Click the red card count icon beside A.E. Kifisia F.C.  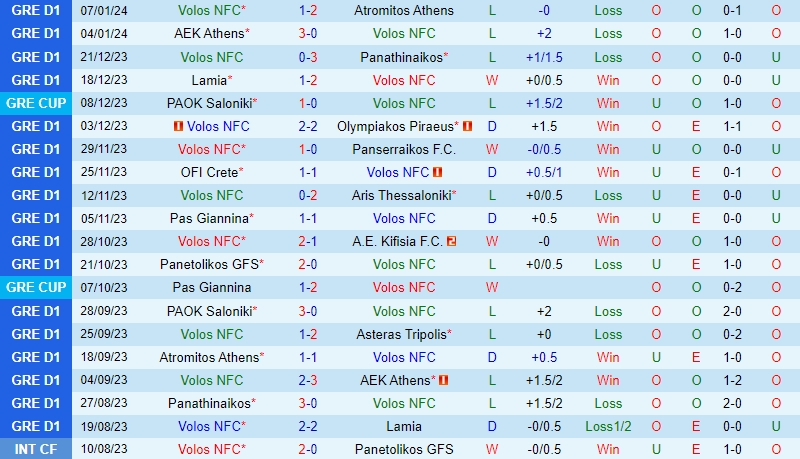[452, 241]
